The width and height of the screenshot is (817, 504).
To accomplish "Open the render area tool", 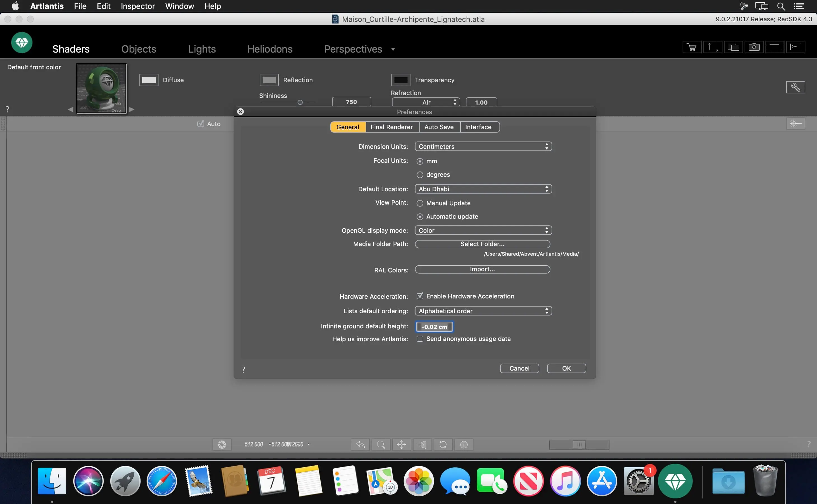I will pos(775,47).
